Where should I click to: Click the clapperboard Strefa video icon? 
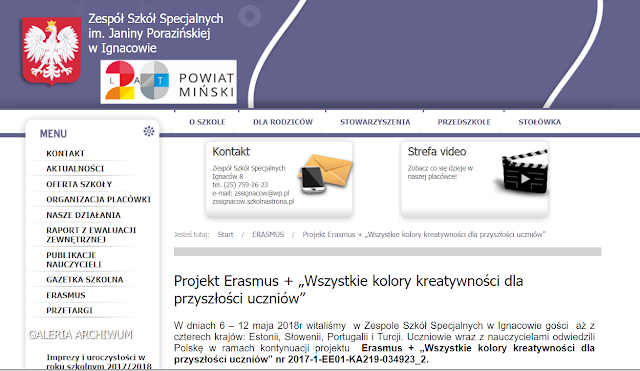pyautogui.click(x=522, y=171)
